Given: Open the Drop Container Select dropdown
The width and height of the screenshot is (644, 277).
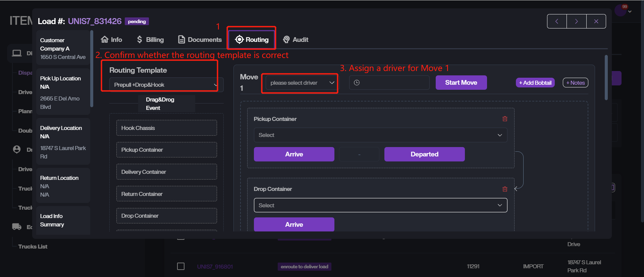Looking at the screenshot, I should tap(380, 205).
